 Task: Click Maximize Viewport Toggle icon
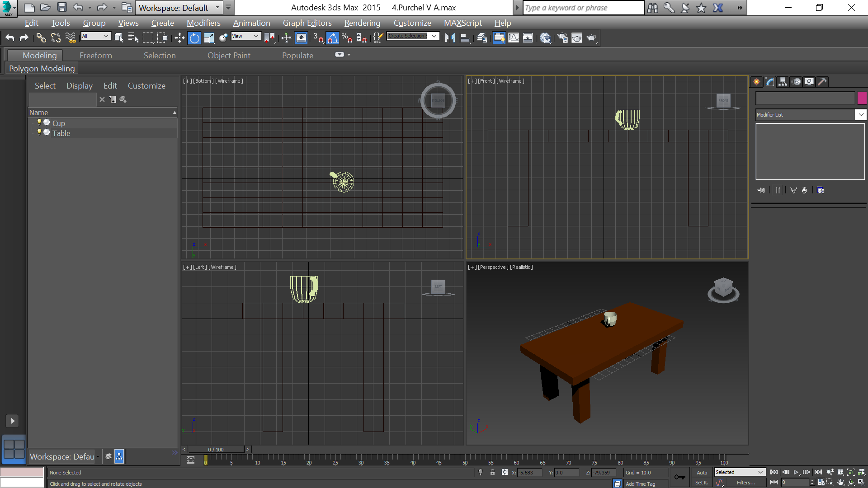click(862, 483)
